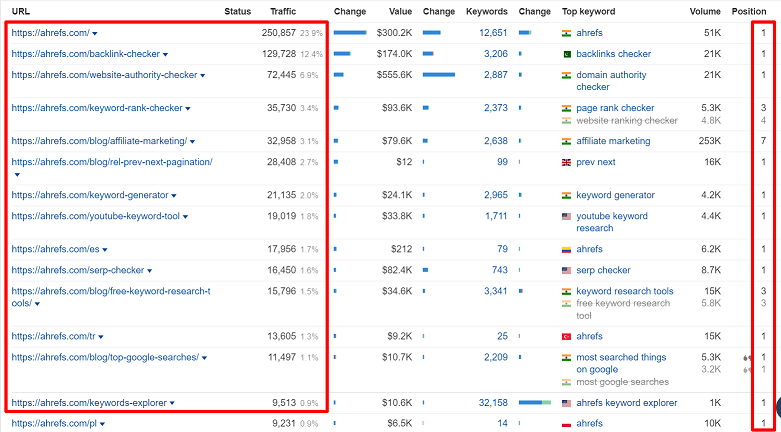Click the Pakistan flag beside backlinks checker

tap(566, 54)
